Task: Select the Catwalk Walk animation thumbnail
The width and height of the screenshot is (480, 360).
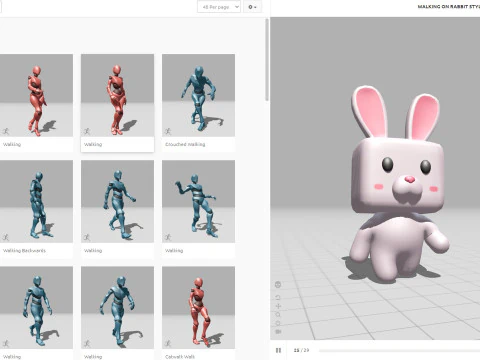Action: point(198,307)
